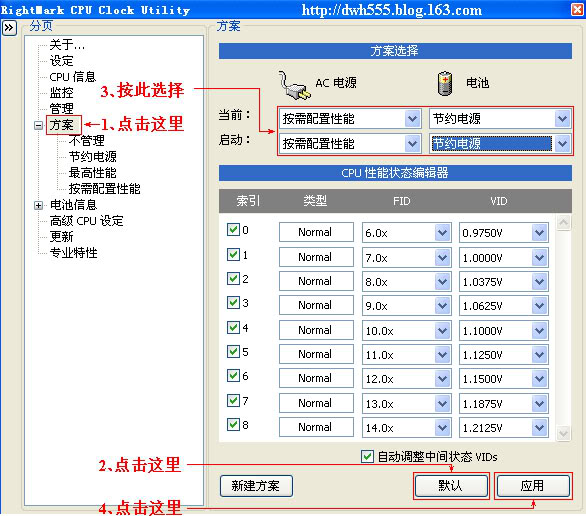
Task: Toggle the index 6 P-state checkbox
Action: click(233, 375)
